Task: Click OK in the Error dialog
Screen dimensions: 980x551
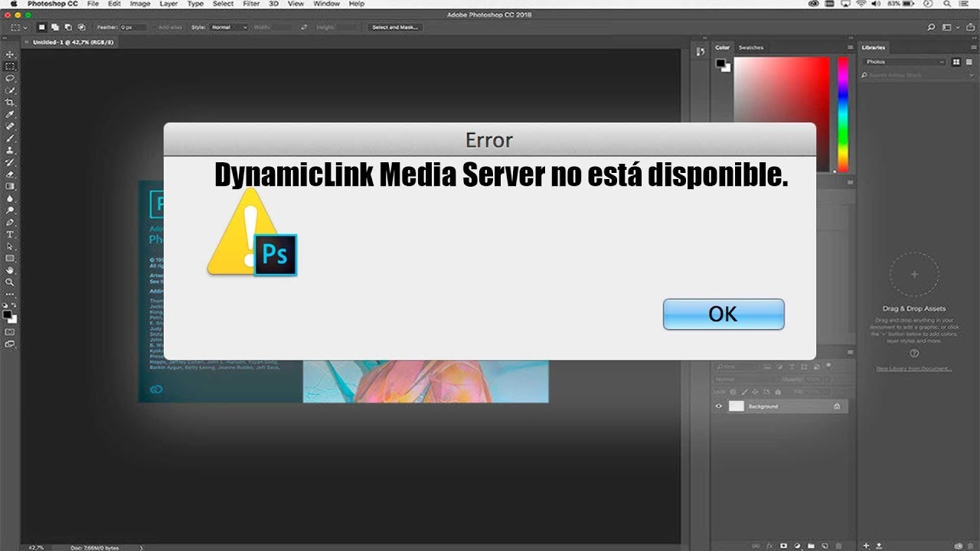Action: click(x=724, y=315)
